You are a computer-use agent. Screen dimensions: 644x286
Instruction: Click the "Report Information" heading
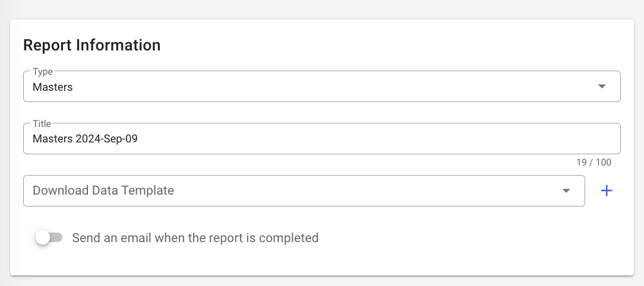click(91, 45)
